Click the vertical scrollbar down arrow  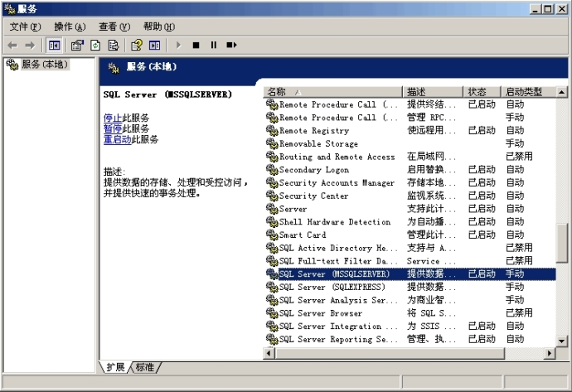coord(562,341)
